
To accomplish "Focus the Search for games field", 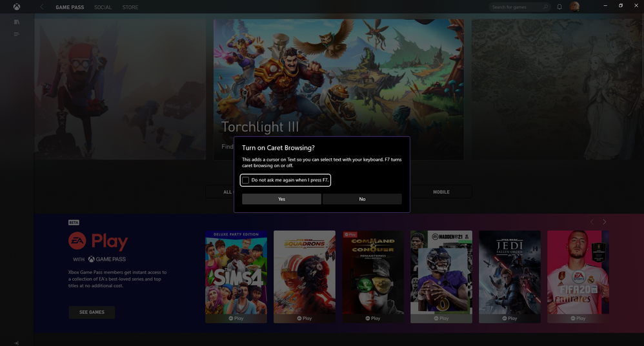I will point(519,7).
